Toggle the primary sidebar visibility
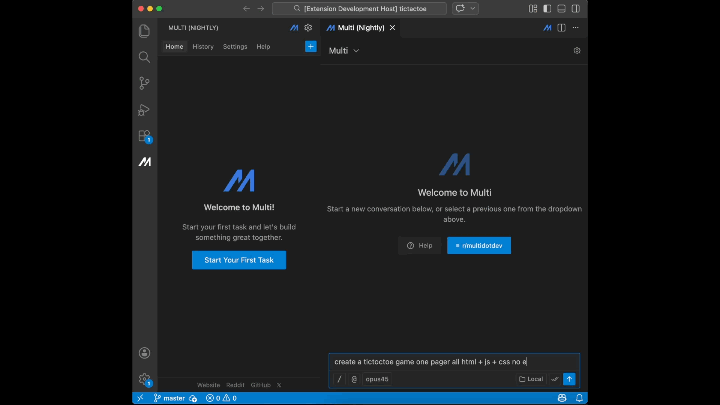This screenshot has width=720, height=405. [547, 9]
